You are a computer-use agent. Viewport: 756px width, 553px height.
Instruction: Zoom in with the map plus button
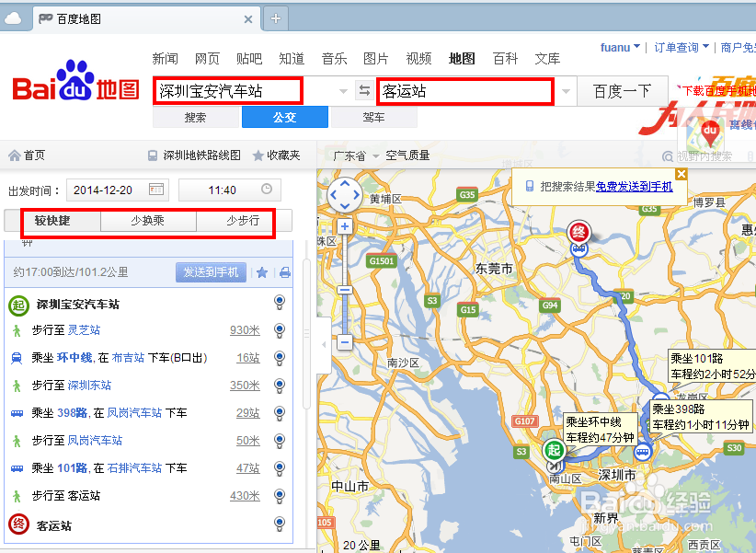coord(344,225)
